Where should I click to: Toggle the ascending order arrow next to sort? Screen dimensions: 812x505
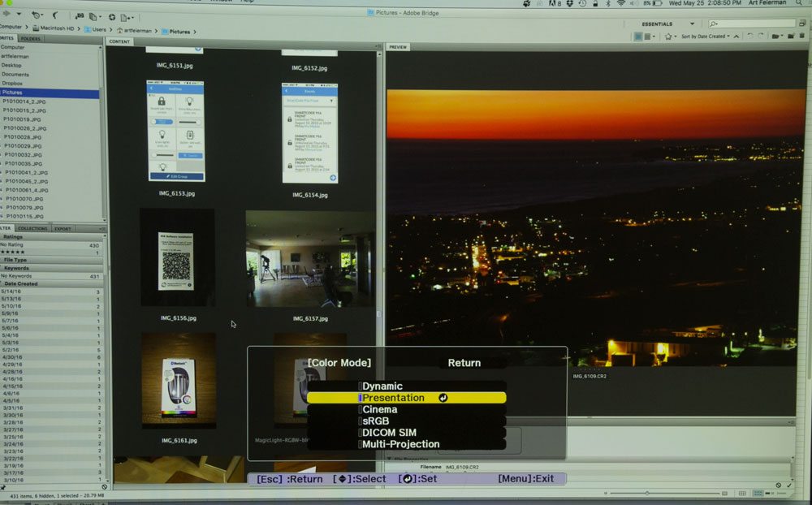737,37
